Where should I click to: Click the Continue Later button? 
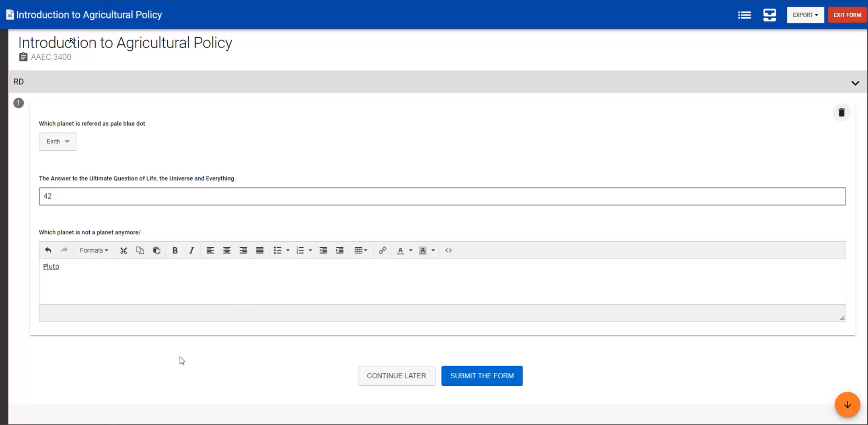point(396,376)
